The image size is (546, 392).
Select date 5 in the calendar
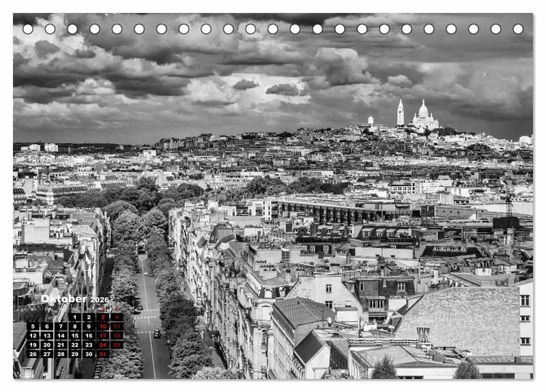tap(33, 327)
